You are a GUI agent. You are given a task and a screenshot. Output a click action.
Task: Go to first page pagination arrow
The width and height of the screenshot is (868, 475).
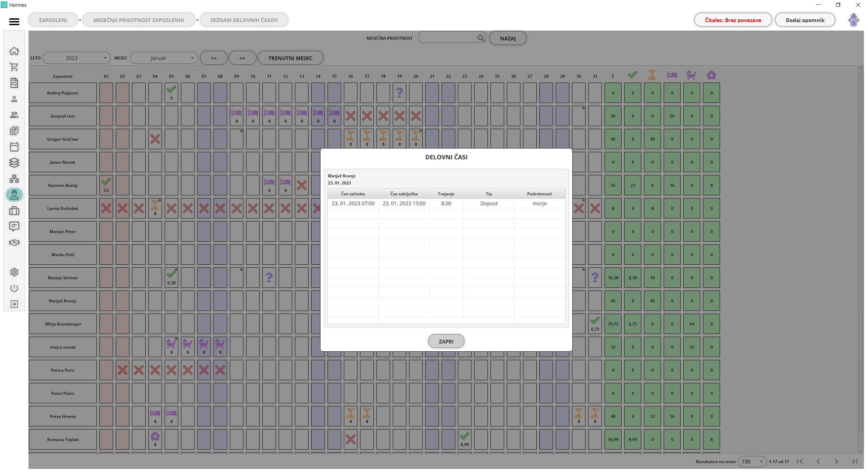point(799,461)
